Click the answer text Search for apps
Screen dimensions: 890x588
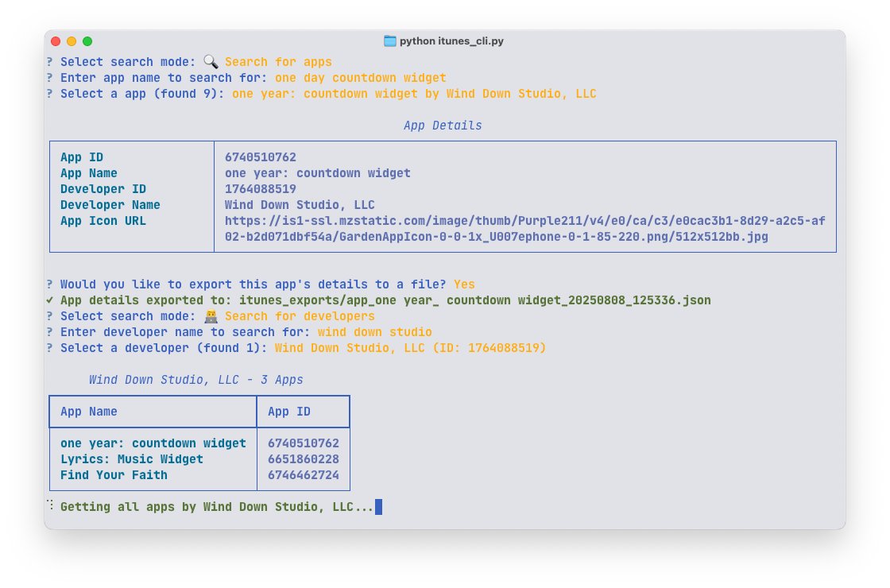click(278, 62)
